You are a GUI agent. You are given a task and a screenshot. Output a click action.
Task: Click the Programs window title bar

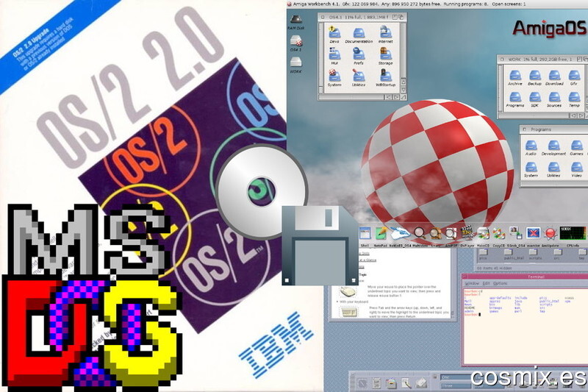[x=554, y=129]
